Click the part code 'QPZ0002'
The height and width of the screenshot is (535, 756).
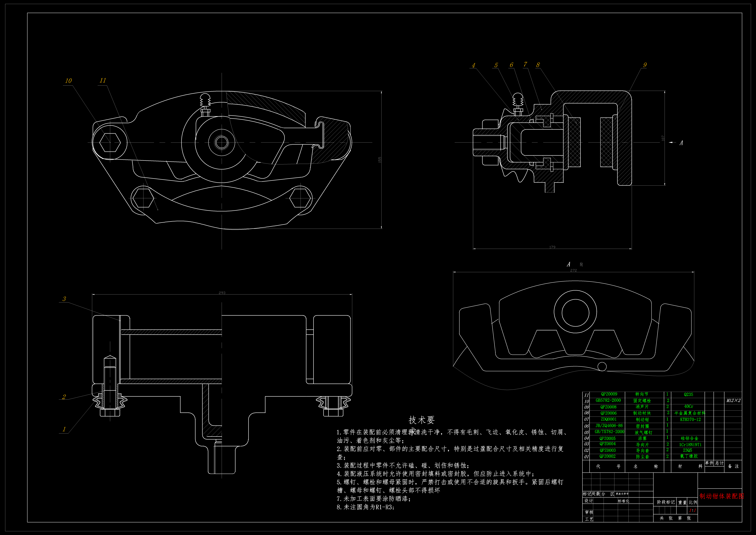click(x=607, y=457)
